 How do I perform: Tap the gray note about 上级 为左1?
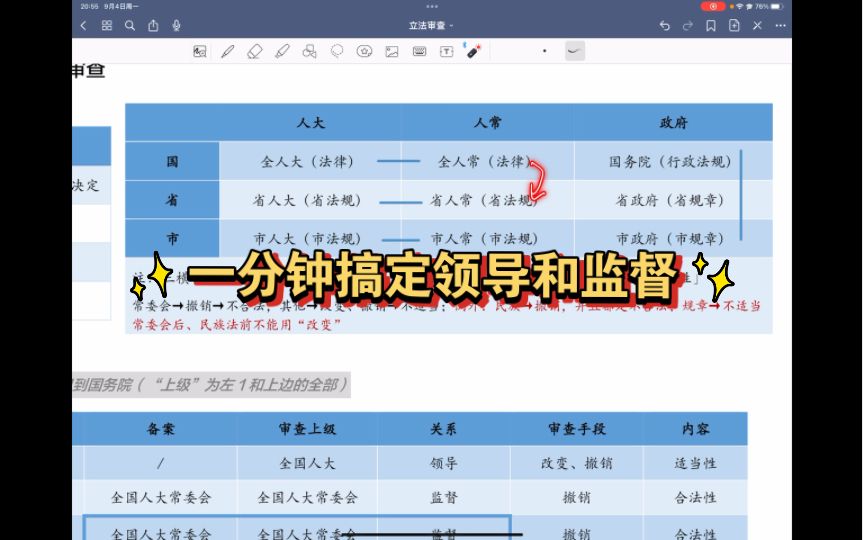pos(211,384)
